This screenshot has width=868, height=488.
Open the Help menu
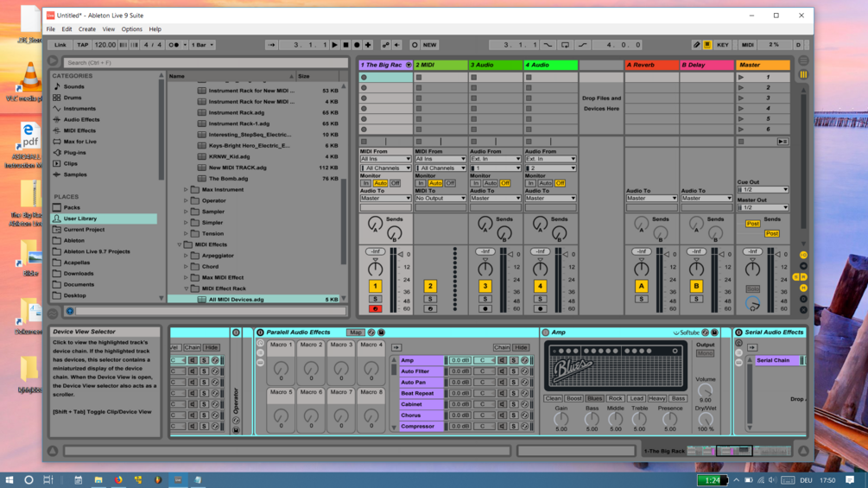[155, 29]
